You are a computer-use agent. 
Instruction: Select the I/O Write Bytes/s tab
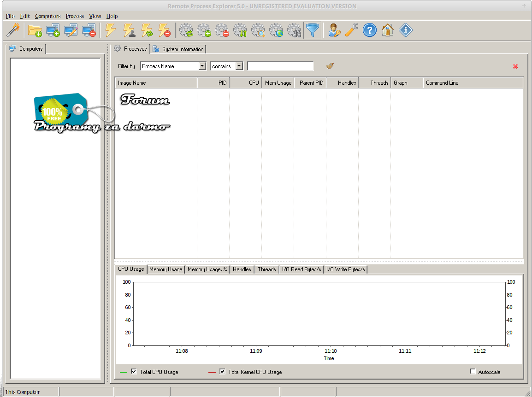[346, 269]
